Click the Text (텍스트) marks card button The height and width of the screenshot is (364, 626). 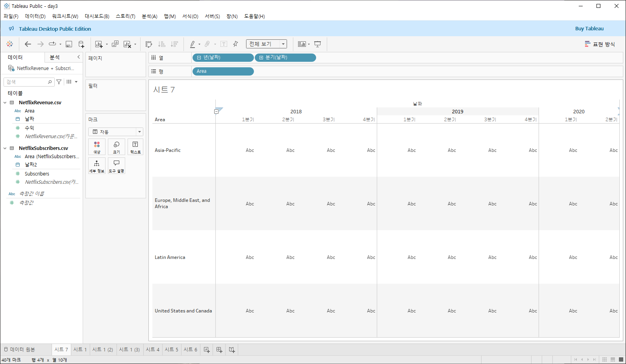pos(135,147)
